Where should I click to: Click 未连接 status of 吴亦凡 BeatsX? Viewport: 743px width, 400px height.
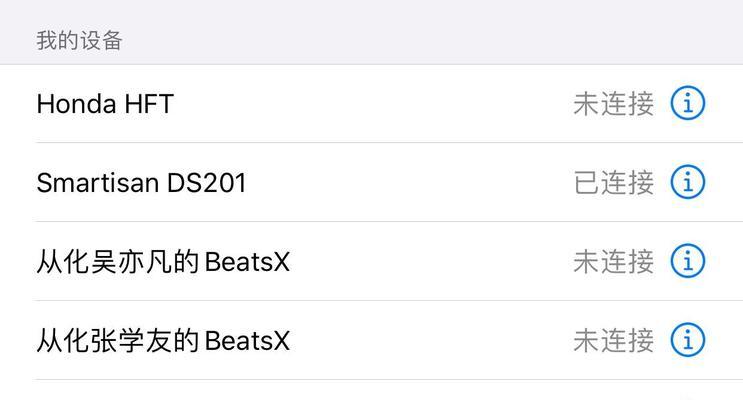pos(614,262)
